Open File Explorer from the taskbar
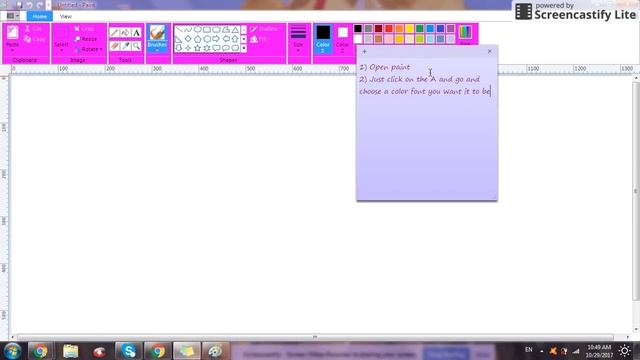640x360 pixels. click(70, 351)
